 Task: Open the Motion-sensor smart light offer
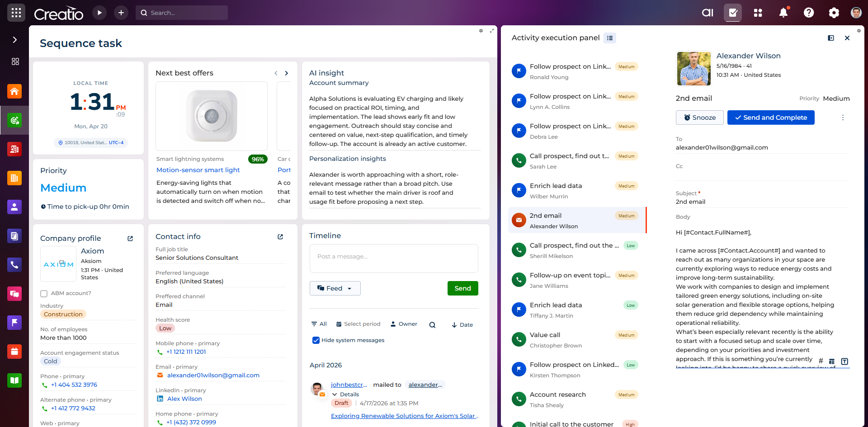tap(198, 170)
